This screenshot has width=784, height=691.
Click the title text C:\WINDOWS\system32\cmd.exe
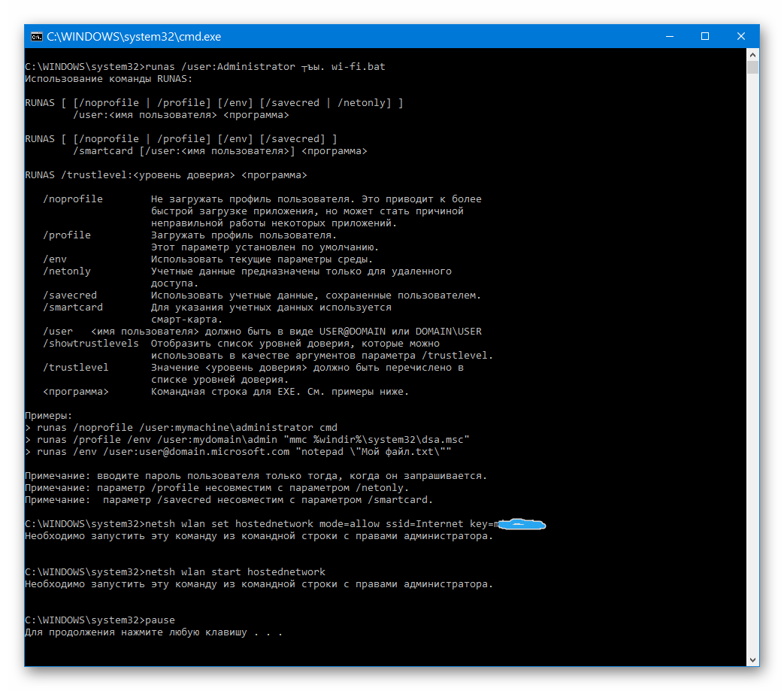point(134,36)
